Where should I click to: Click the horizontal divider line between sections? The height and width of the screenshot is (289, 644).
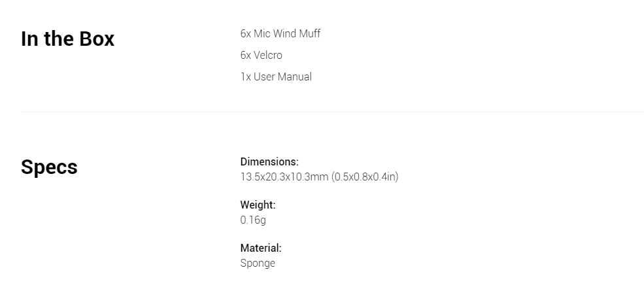pyautogui.click(x=332, y=112)
